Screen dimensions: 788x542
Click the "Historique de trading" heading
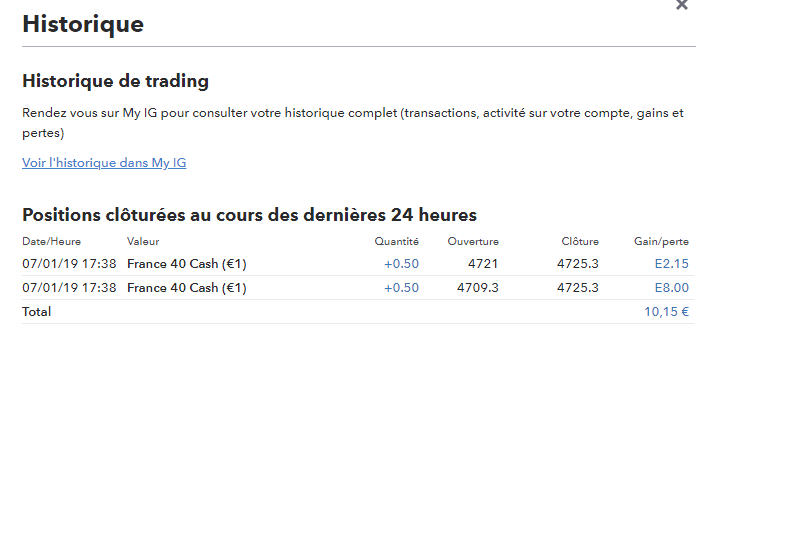coord(115,81)
